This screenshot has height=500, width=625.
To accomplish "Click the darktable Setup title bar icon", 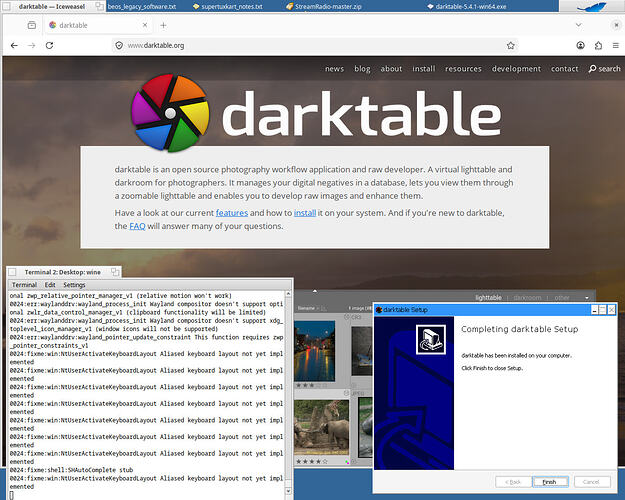I will coord(379,310).
